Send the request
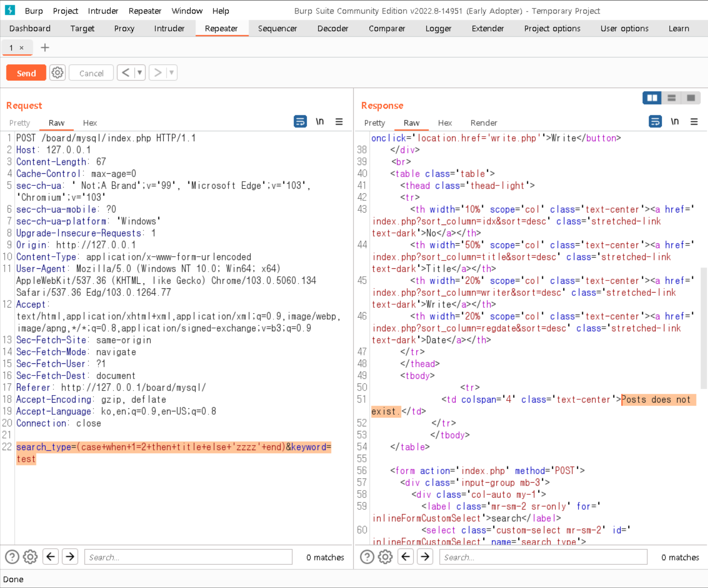This screenshot has width=708, height=588. tap(26, 73)
